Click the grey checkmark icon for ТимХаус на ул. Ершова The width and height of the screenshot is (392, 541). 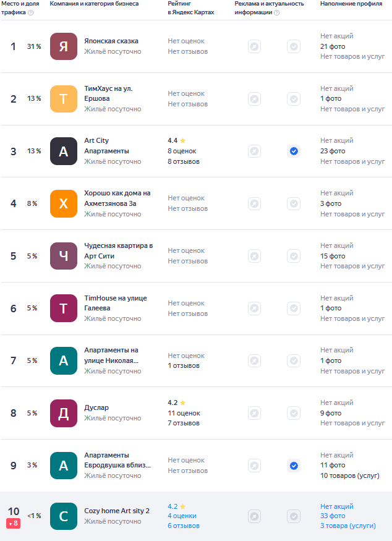coord(294,99)
